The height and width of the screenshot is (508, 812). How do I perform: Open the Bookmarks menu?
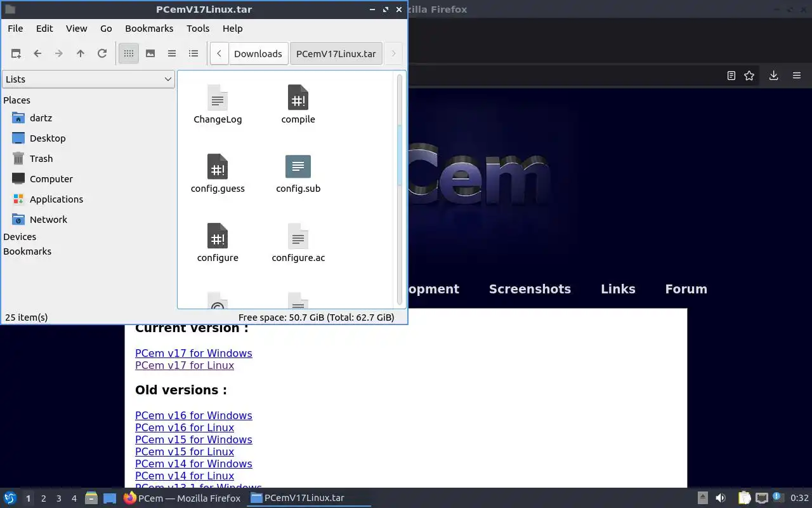(149, 29)
